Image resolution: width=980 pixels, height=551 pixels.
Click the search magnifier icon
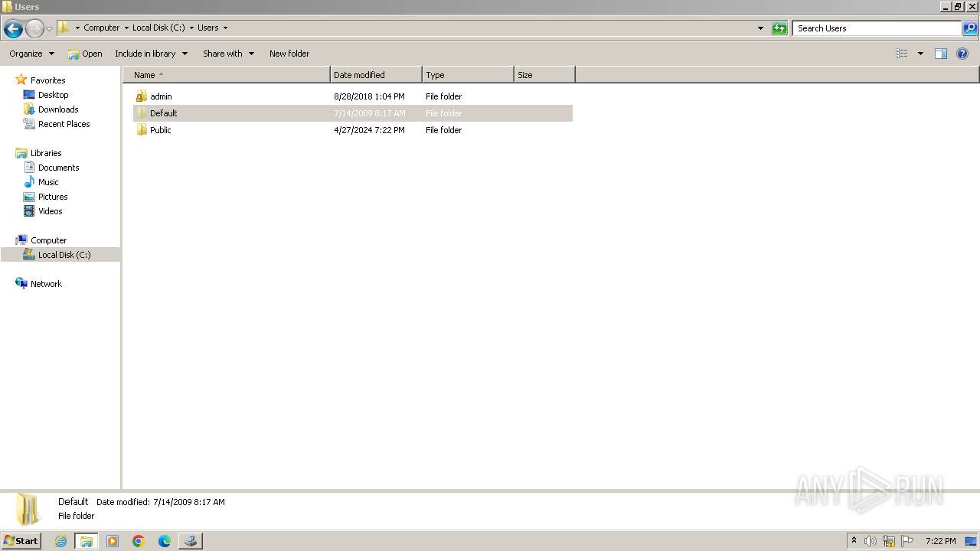point(970,28)
